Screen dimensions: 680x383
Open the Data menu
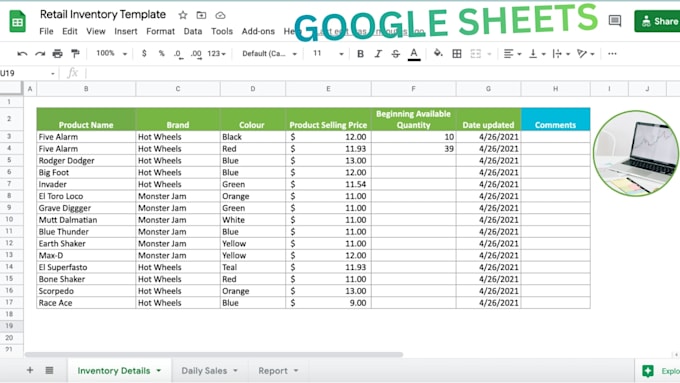pyautogui.click(x=193, y=31)
